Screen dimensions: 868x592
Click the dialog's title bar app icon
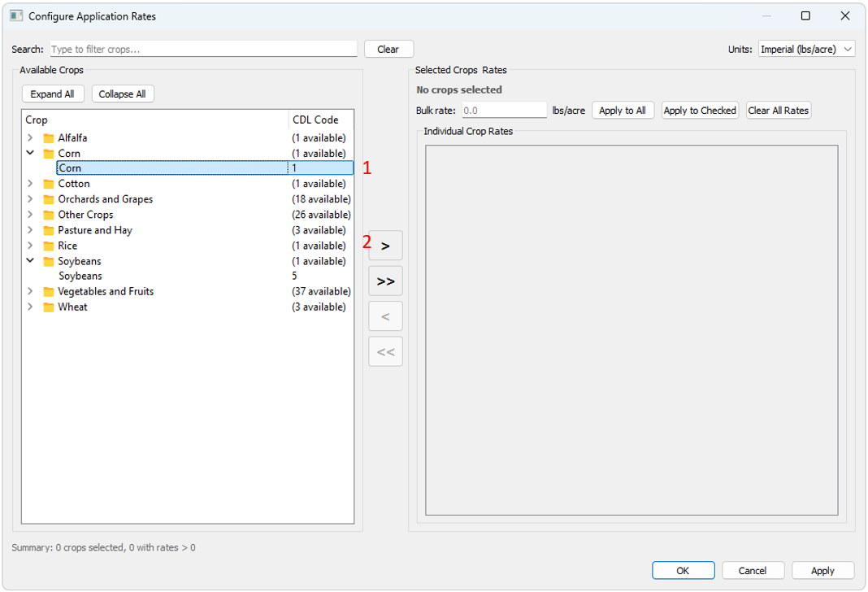coord(16,16)
